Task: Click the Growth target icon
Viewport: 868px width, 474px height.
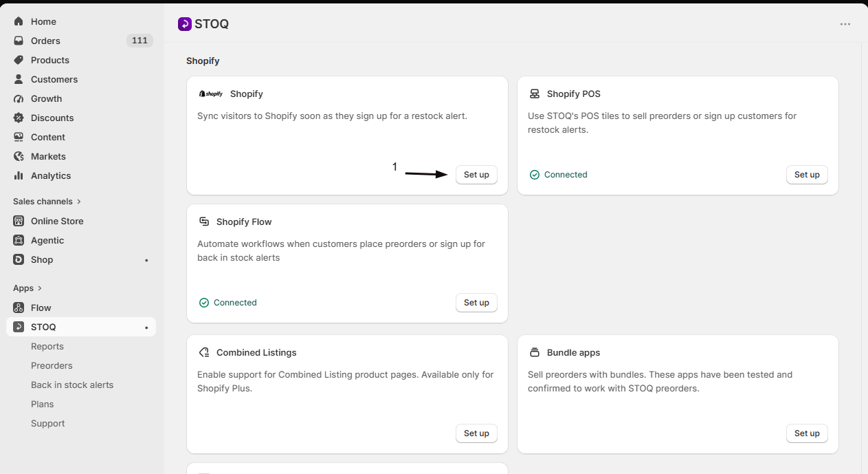Action: point(19,98)
